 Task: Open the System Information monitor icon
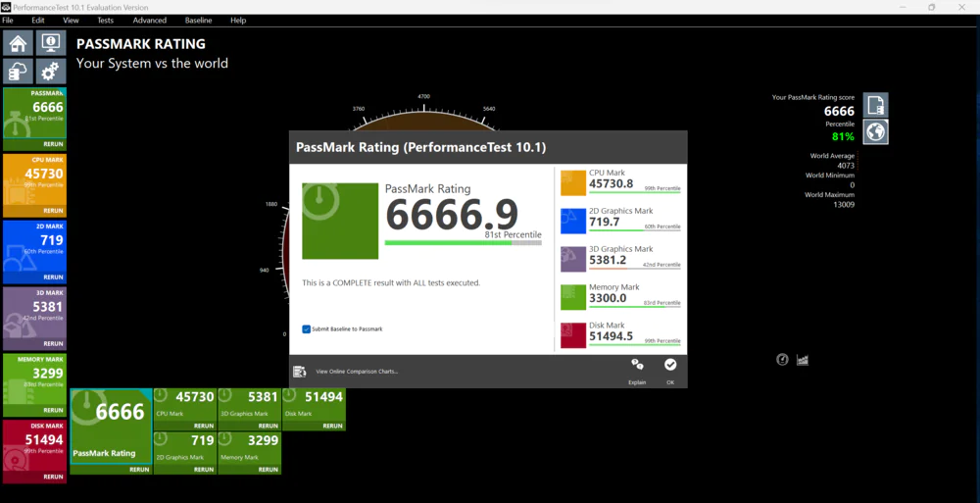click(x=51, y=43)
